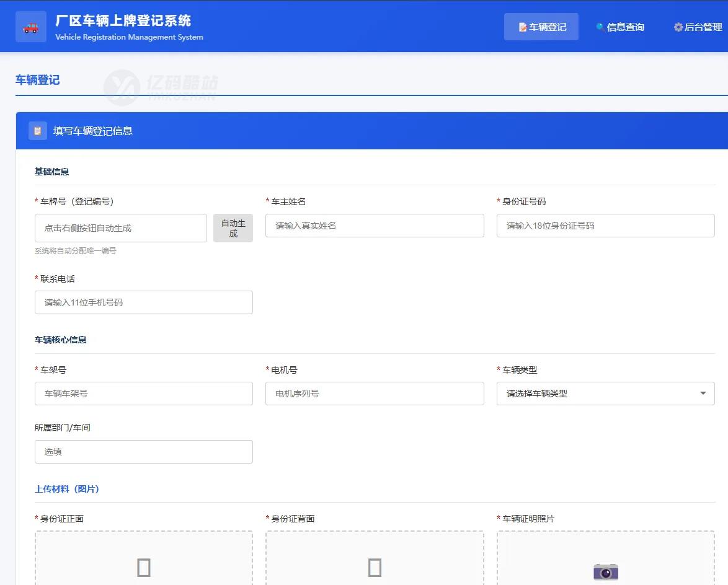Open the 车辆类型 dropdown

(605, 394)
